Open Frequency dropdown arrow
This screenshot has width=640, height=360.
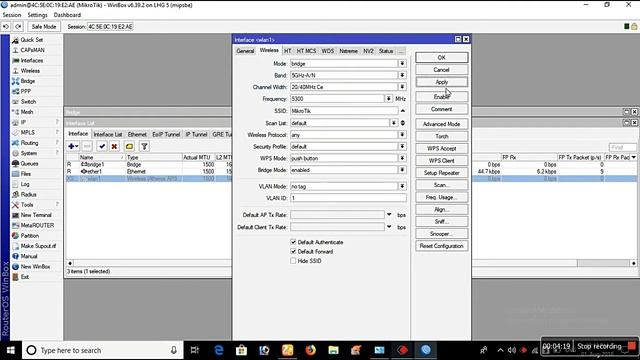coord(388,99)
